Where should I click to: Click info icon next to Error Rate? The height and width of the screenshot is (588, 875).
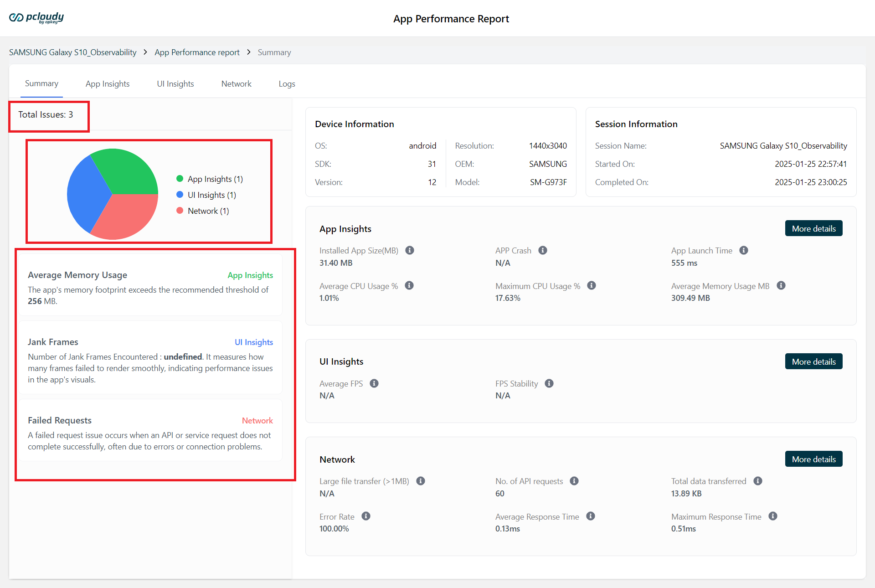[x=365, y=516]
